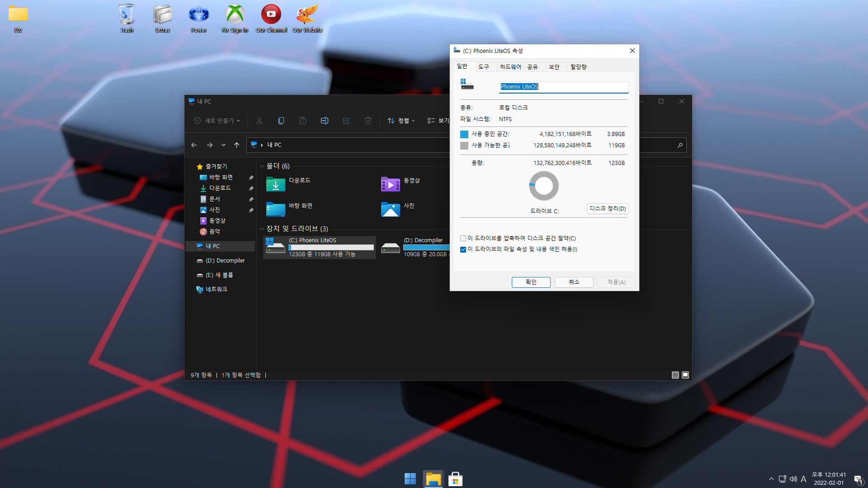The height and width of the screenshot is (488, 868).
Task: Enable compress this drive checkbox
Action: [x=463, y=239]
